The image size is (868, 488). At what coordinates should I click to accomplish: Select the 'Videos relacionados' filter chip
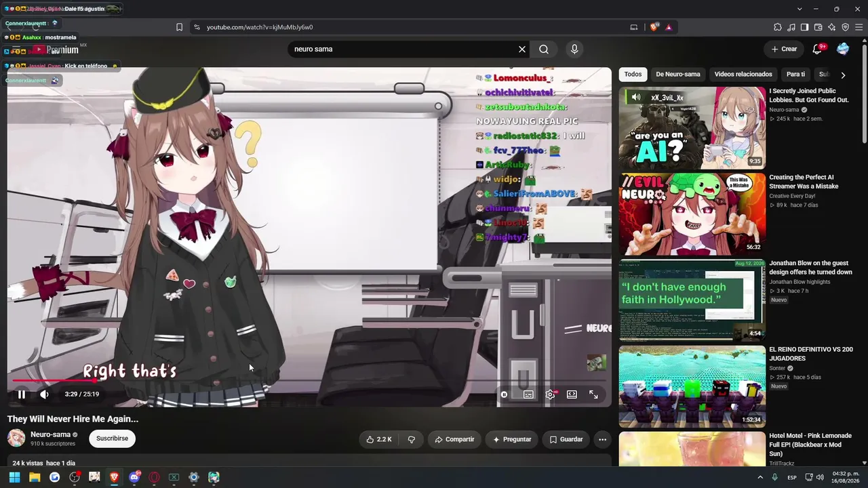click(x=743, y=75)
